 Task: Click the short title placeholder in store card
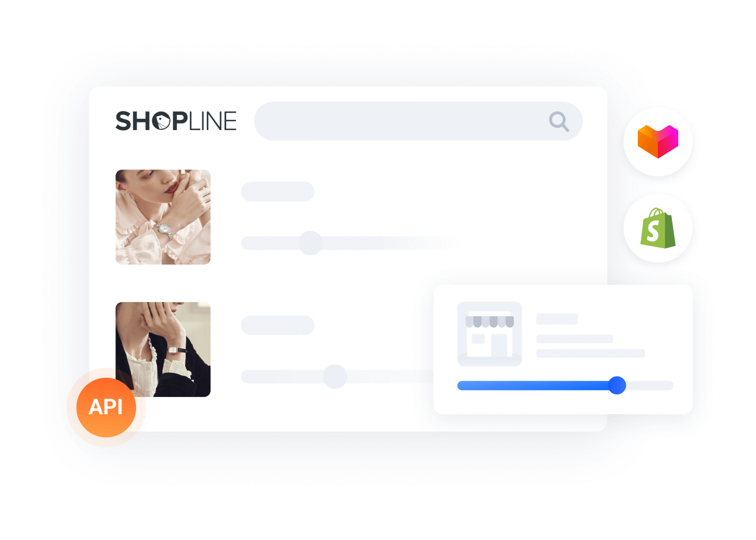coord(557,319)
